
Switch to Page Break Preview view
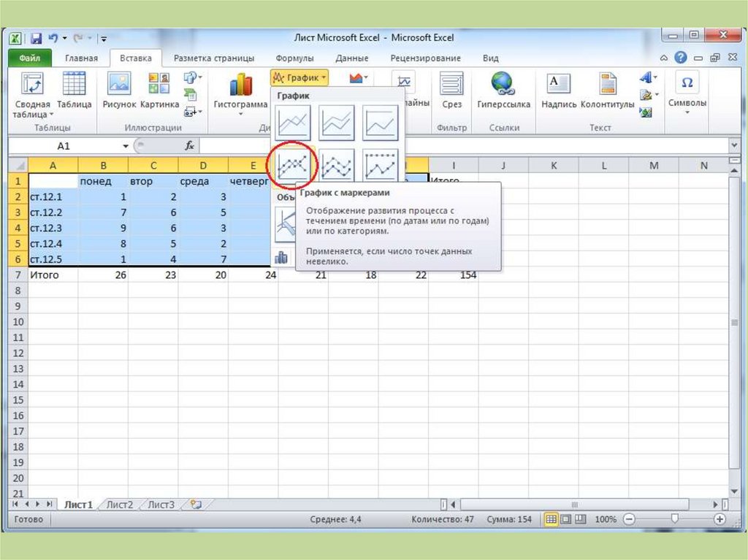click(x=581, y=519)
